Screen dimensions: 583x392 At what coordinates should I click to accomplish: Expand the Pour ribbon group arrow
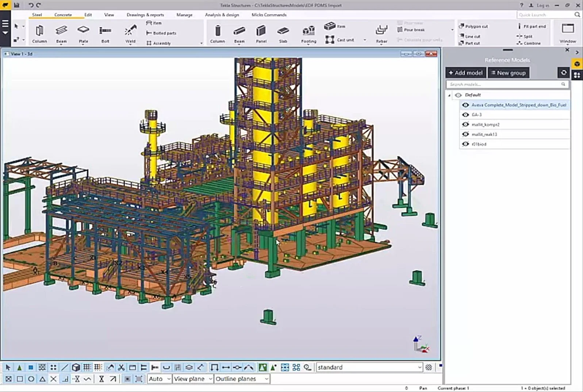tap(452, 30)
